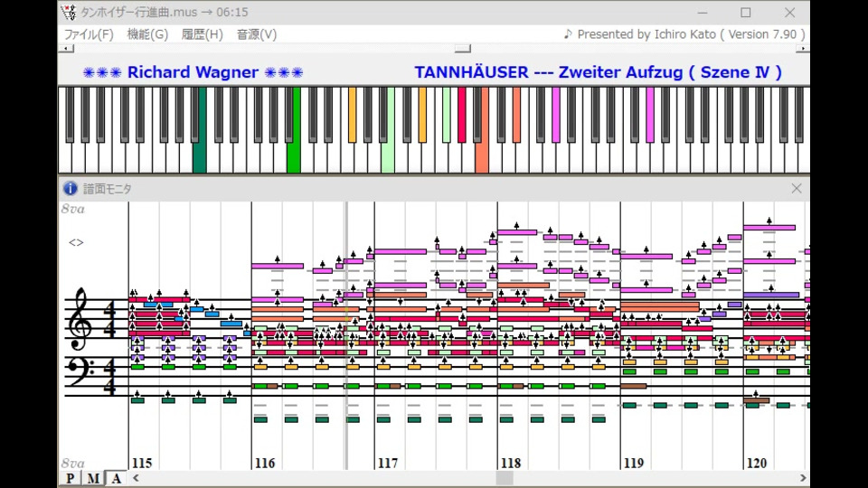Click measure number 118
868x488 pixels.
pyautogui.click(x=511, y=463)
